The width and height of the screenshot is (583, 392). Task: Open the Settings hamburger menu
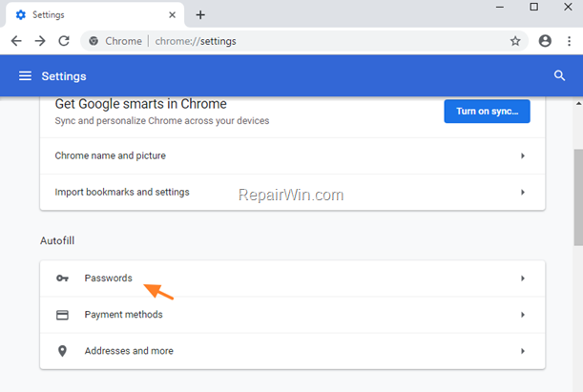coord(25,75)
